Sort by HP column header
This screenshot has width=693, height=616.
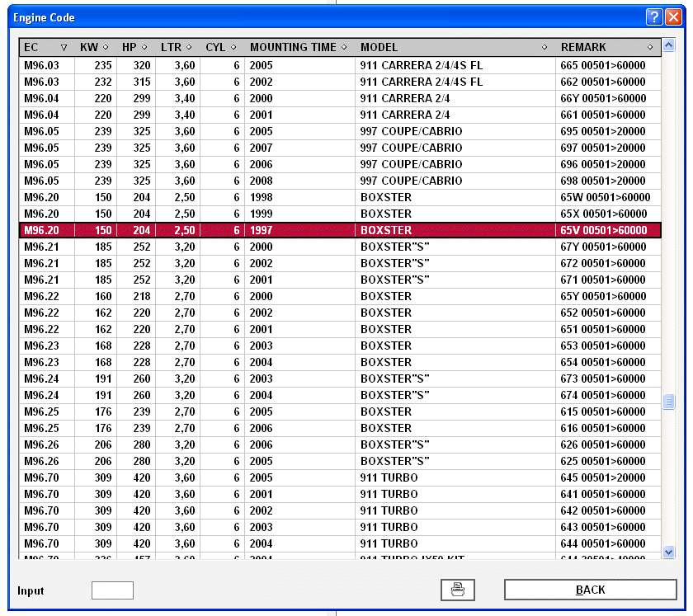point(135,47)
